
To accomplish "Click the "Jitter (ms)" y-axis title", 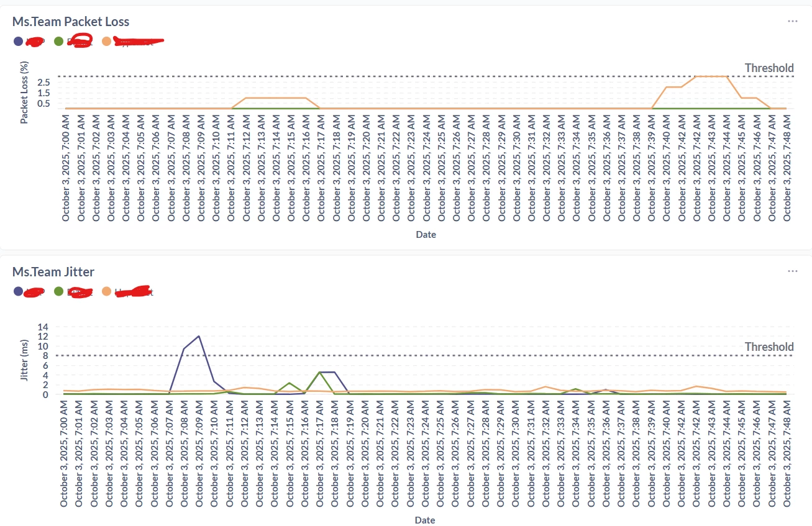I will [24, 360].
